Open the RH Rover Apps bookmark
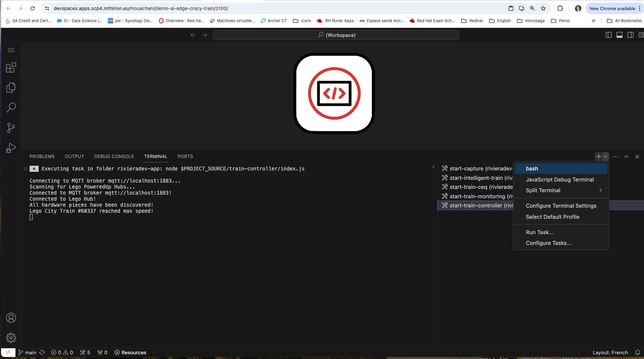 (x=335, y=21)
